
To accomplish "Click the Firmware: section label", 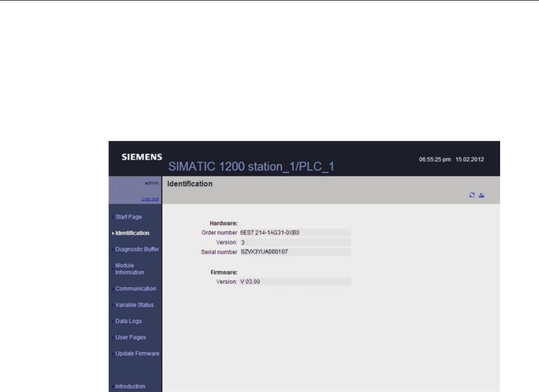I will point(224,273).
